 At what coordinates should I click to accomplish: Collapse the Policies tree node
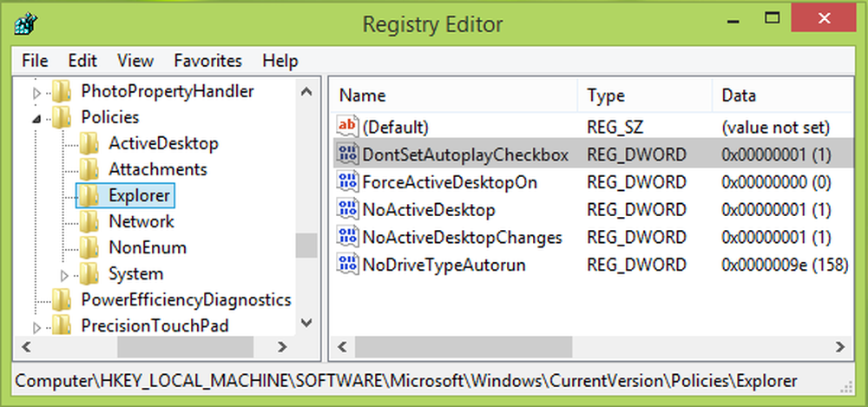(36, 118)
